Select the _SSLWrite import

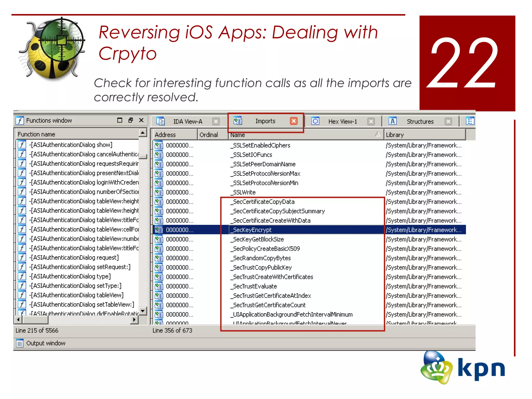click(243, 192)
